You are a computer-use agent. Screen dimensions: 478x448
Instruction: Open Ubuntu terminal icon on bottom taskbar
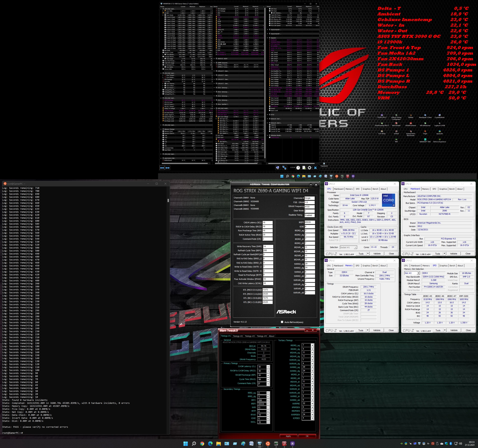[268, 443]
